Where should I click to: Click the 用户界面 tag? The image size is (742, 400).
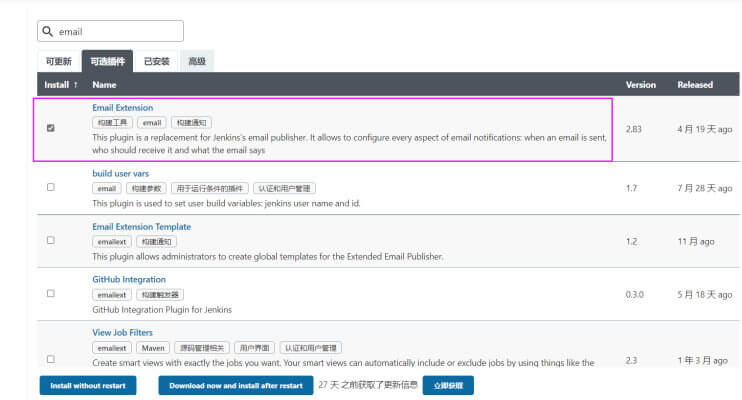coord(254,348)
